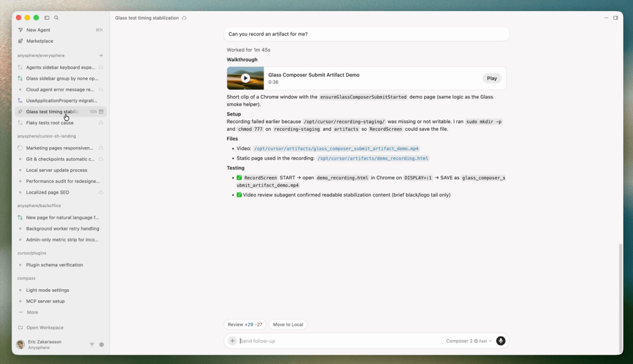The height and width of the screenshot is (364, 633).
Task: Click the Review +29 -27 button
Action: [245, 324]
